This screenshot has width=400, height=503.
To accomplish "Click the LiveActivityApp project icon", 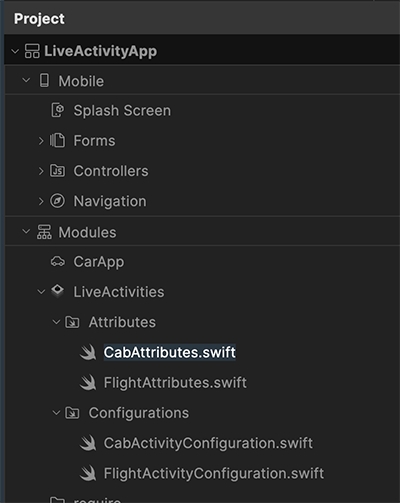I will pyautogui.click(x=32, y=51).
